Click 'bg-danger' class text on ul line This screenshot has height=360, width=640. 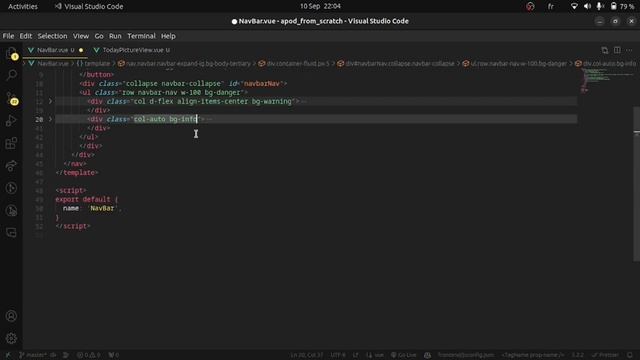(222, 92)
